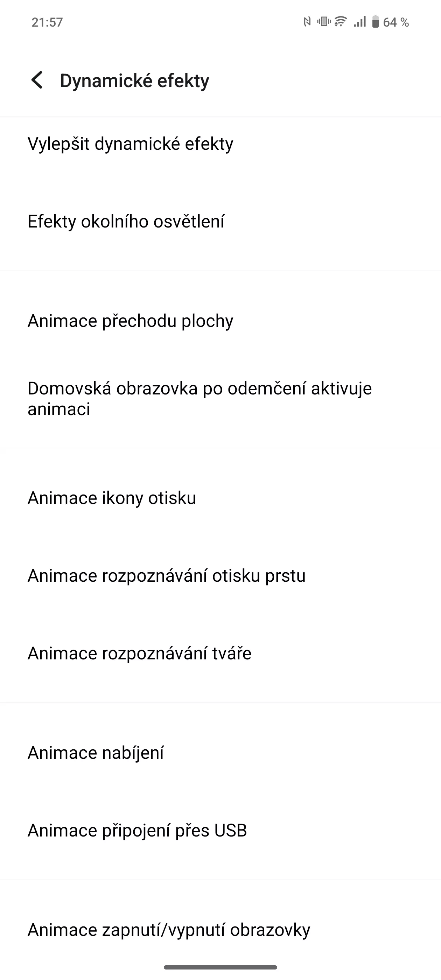This screenshot has height=980, width=441.
Task: Tap the vibrate mode status icon
Action: click(324, 22)
